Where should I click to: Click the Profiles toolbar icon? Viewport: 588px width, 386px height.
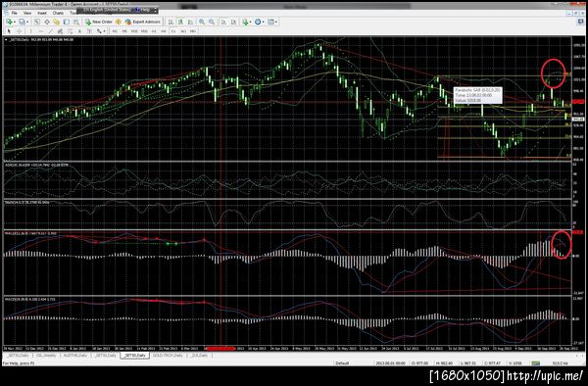pyautogui.click(x=22, y=22)
